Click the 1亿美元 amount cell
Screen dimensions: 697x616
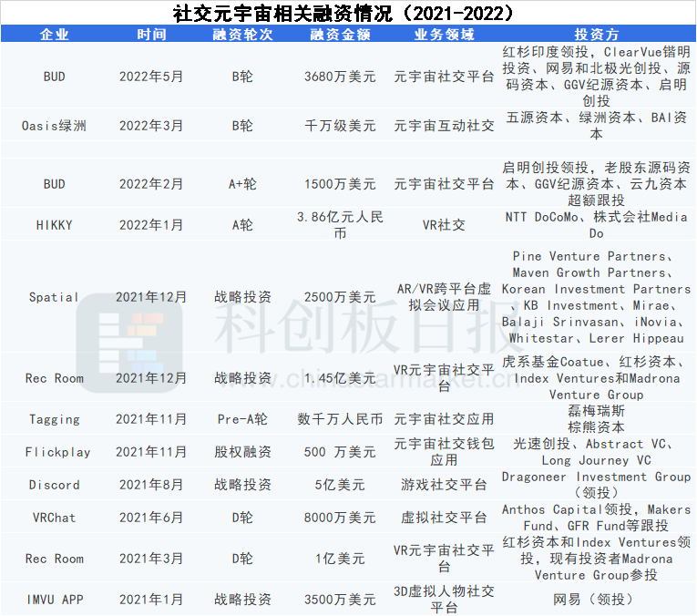pyautogui.click(x=340, y=559)
